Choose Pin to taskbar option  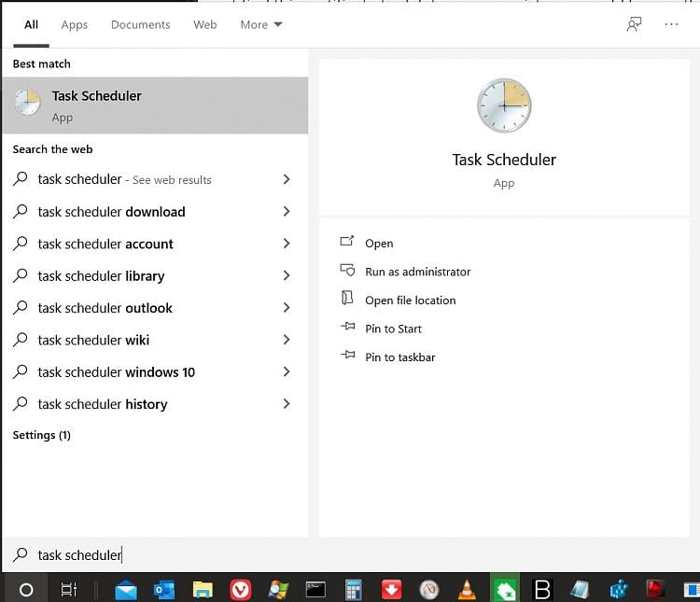399,357
